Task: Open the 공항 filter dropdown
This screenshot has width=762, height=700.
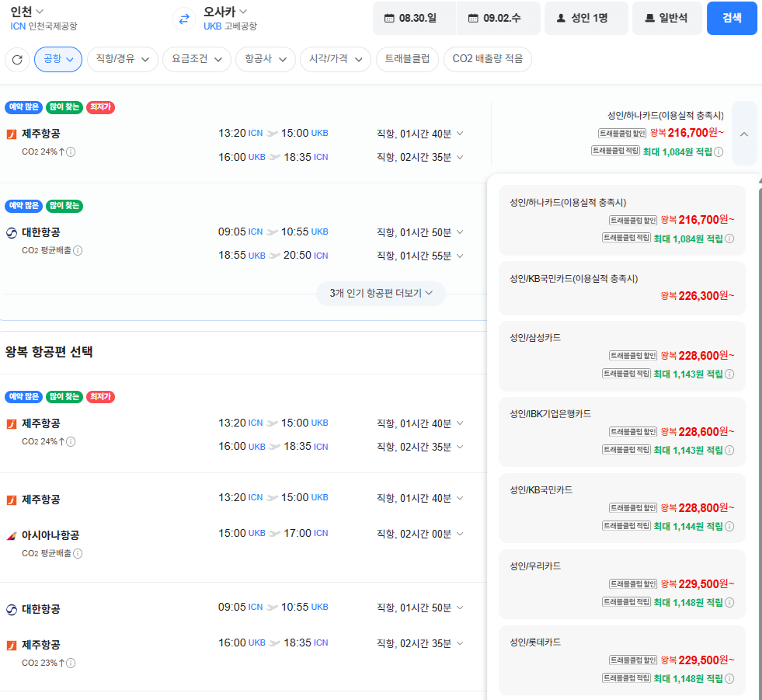Action: (58, 59)
